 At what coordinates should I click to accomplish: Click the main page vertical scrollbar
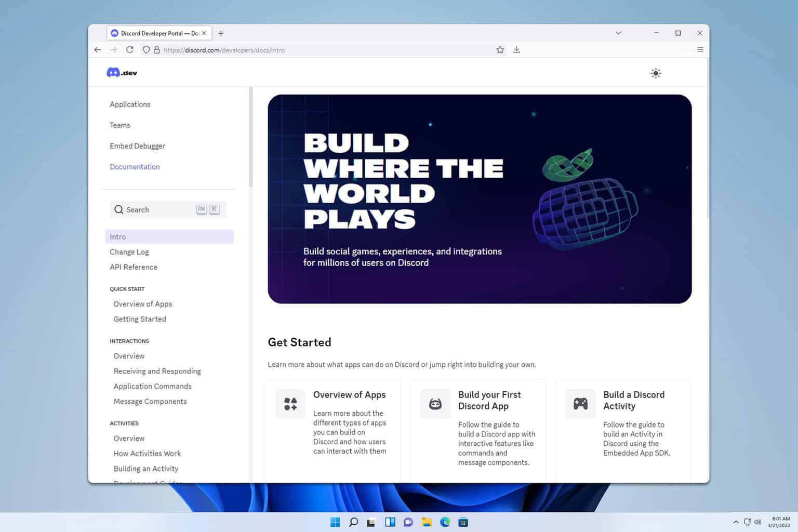(707, 138)
